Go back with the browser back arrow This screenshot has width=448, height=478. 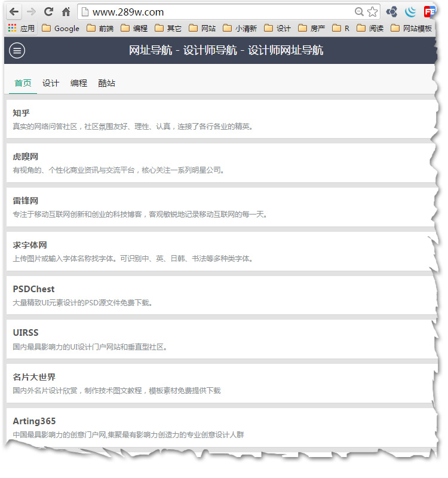[x=14, y=12]
